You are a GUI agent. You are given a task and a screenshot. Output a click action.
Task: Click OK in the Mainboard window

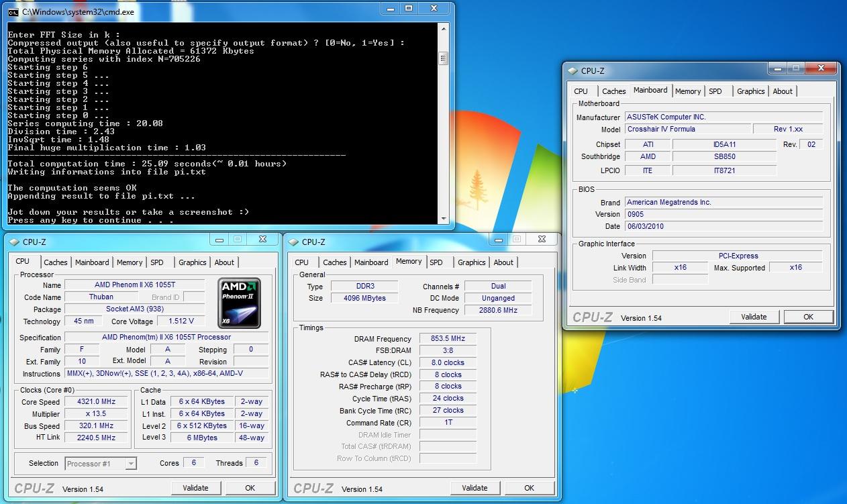(x=808, y=317)
